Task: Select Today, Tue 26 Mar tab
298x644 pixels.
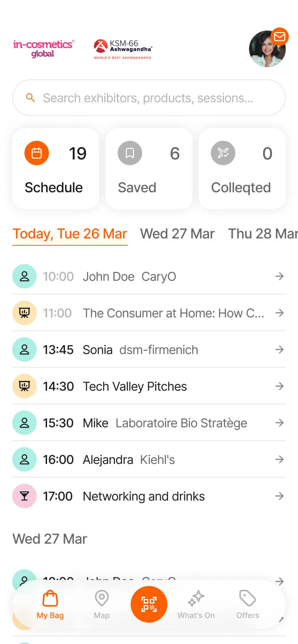Action: (x=70, y=233)
